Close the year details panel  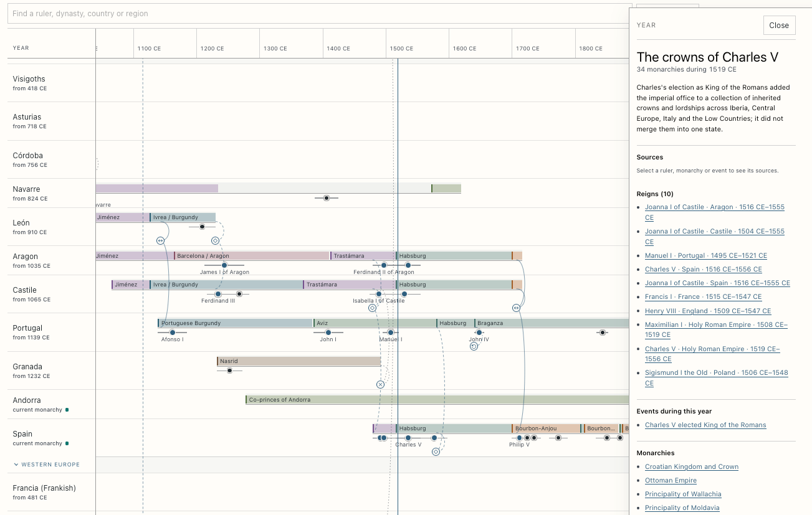coord(779,25)
